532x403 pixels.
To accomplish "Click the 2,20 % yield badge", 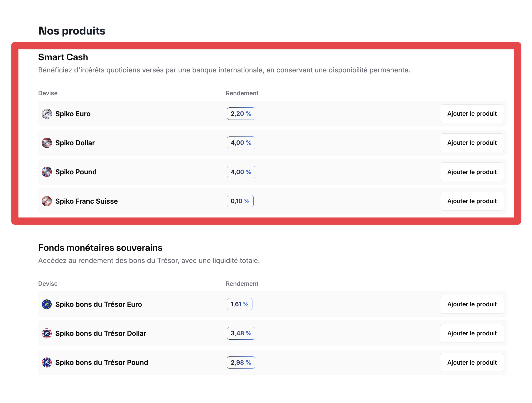I will point(241,114).
